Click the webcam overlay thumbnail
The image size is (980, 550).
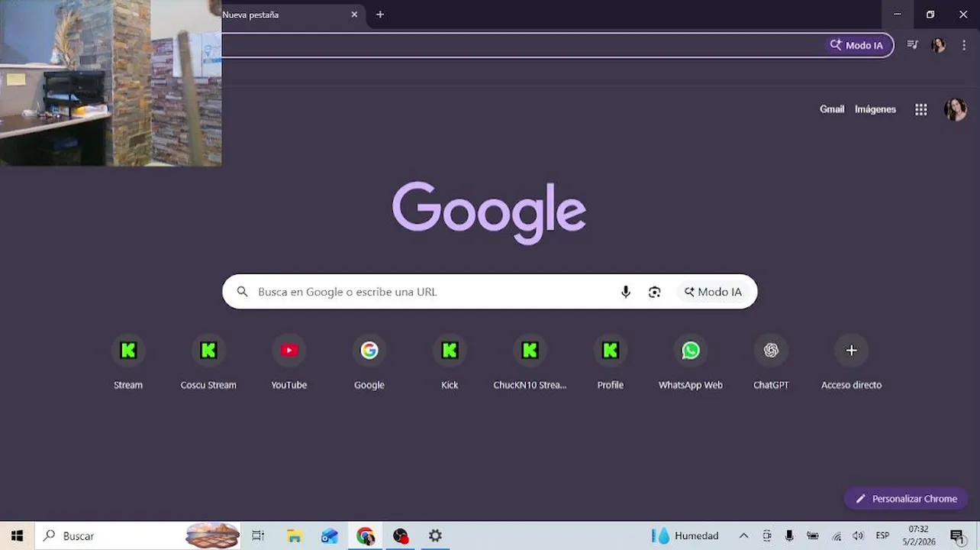pos(111,82)
